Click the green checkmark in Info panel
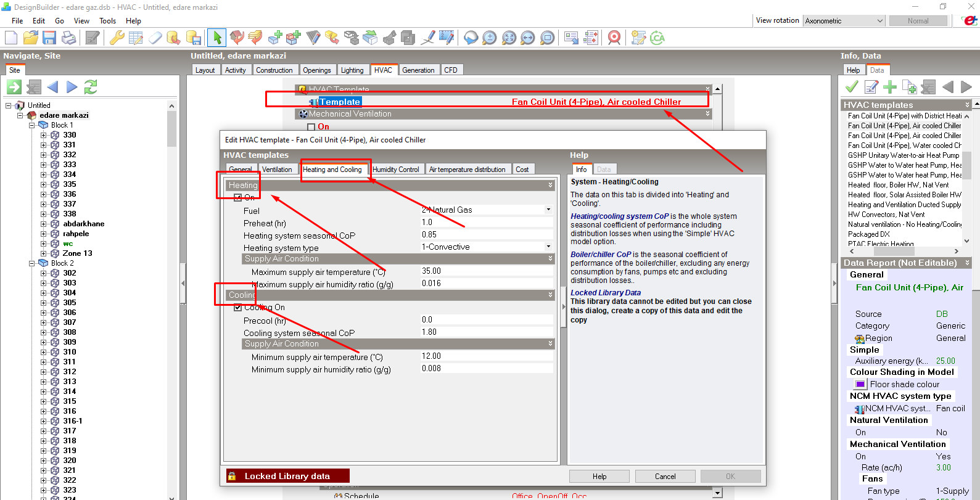The height and width of the screenshot is (500, 980). coord(852,87)
